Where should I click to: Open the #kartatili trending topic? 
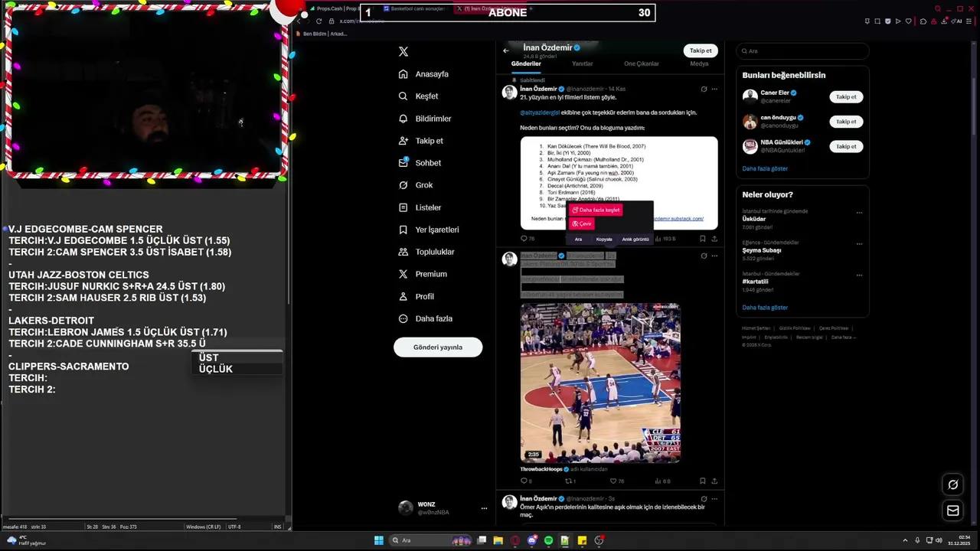point(755,282)
